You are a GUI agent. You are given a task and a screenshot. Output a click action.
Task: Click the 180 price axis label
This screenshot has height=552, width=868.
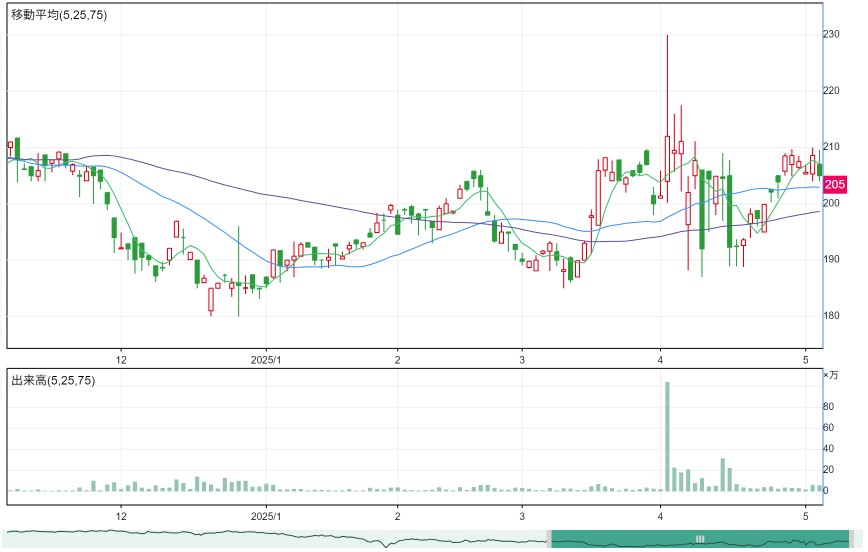coord(831,316)
